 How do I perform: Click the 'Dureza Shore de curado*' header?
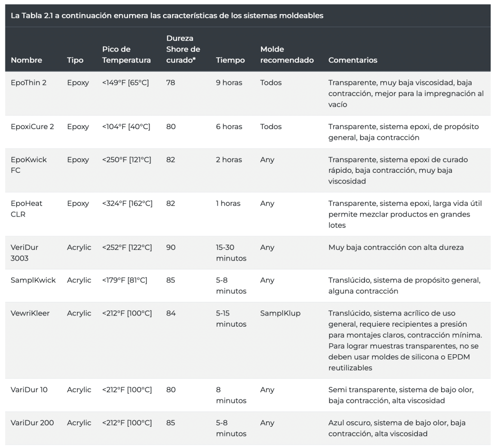(x=183, y=49)
